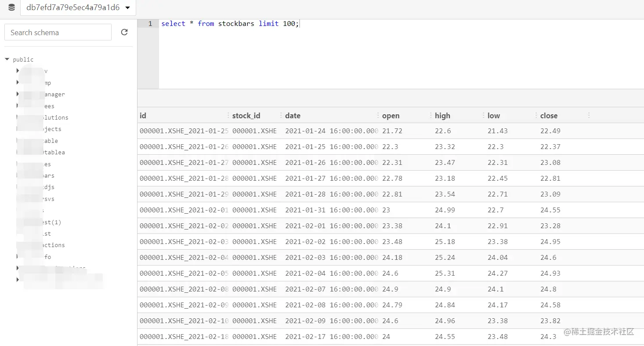The width and height of the screenshot is (644, 346).
Task: Collapse the public schema tree node
Action: (7, 59)
